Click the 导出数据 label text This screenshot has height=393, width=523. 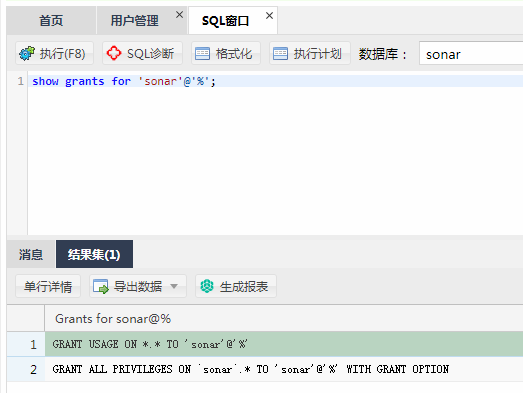pyautogui.click(x=138, y=287)
